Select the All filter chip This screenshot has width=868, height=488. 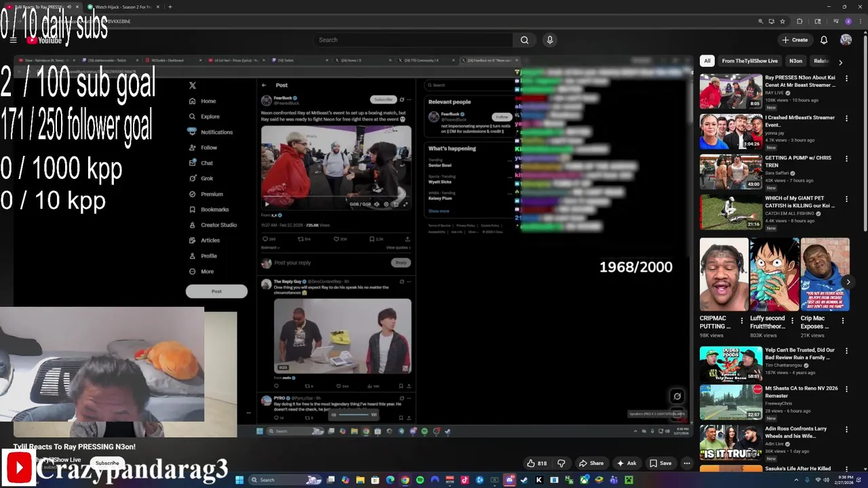(707, 61)
